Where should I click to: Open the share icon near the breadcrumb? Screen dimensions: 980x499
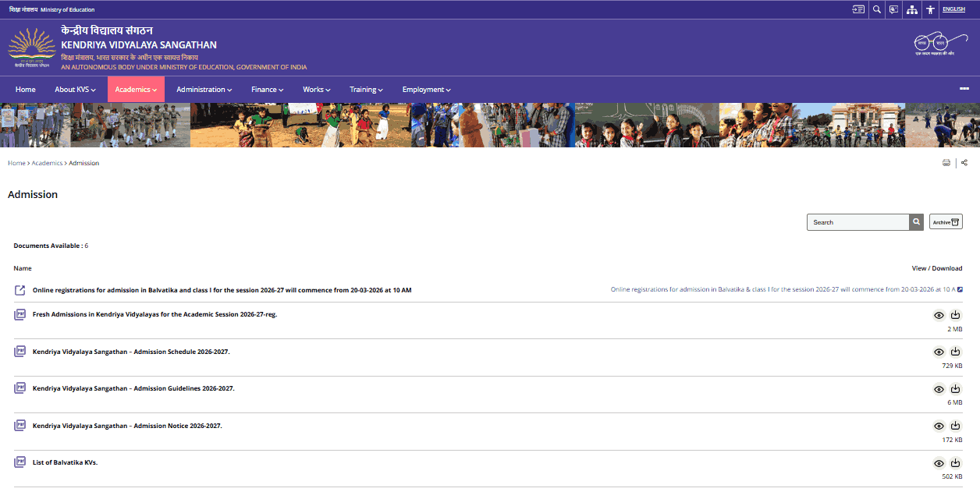964,162
